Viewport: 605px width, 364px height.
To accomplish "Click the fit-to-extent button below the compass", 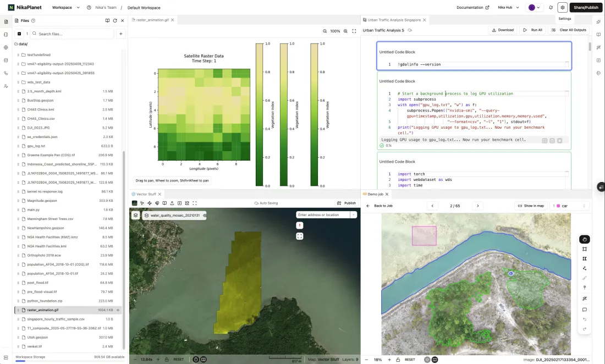I will (299, 236).
